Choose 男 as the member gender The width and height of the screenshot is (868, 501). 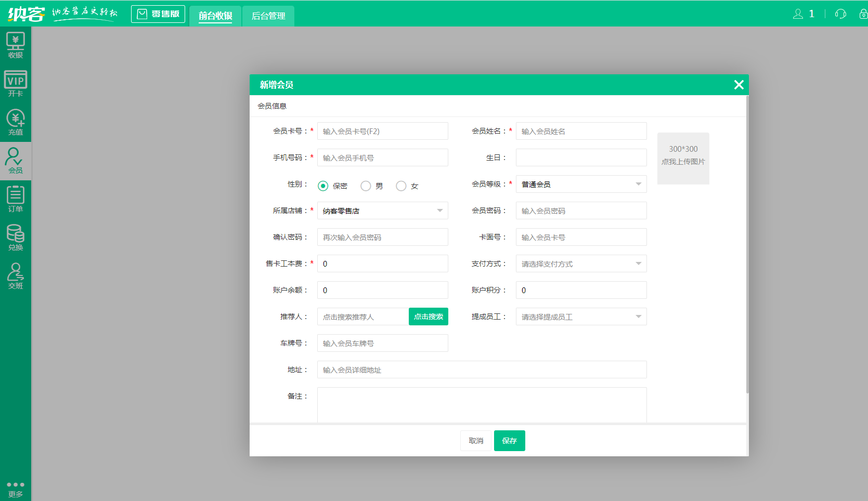[x=366, y=186]
